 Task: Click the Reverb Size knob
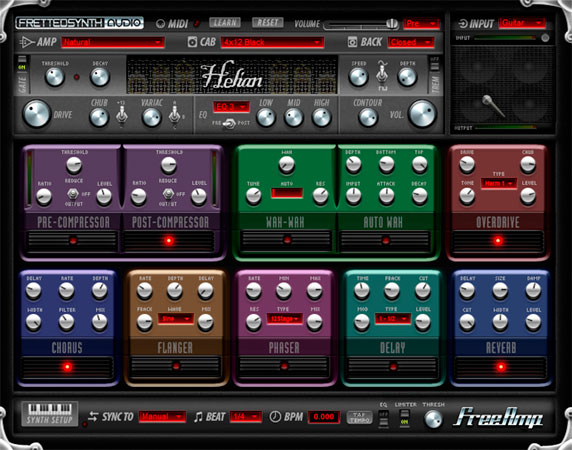click(x=500, y=291)
